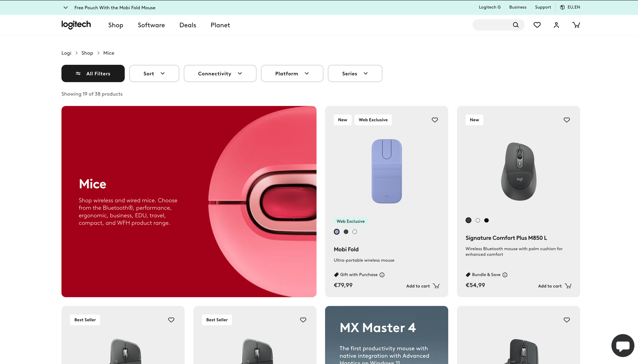
Task: Click the All Filters button
Action: 93,73
